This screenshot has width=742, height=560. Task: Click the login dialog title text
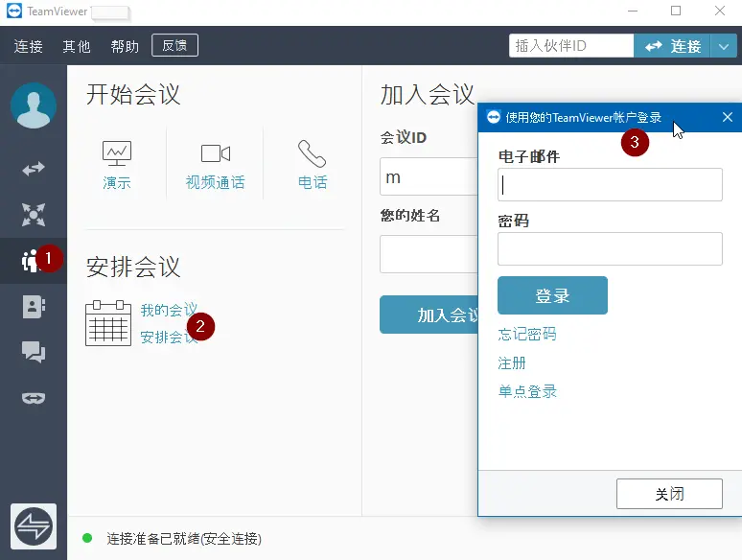tap(584, 117)
